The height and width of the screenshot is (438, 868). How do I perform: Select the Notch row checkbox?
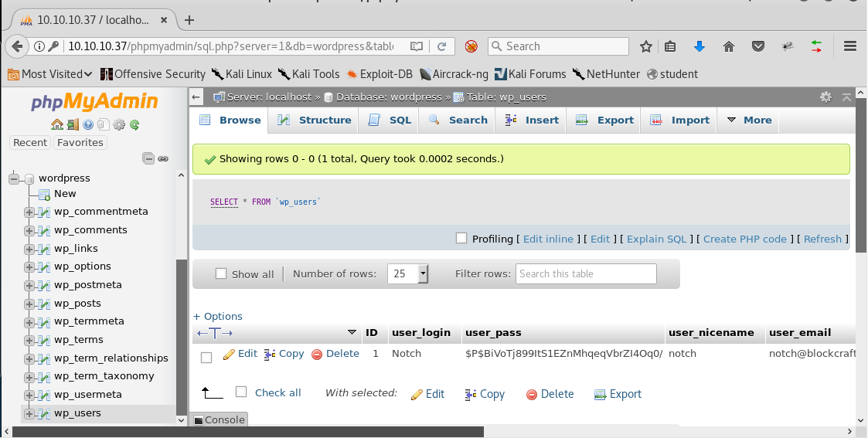(x=206, y=357)
